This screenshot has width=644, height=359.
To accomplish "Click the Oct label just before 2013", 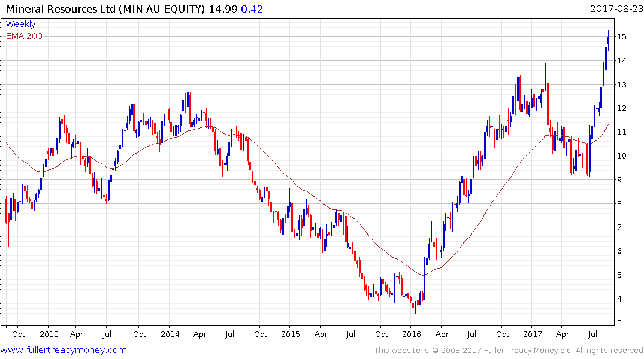I will pos(19,334).
